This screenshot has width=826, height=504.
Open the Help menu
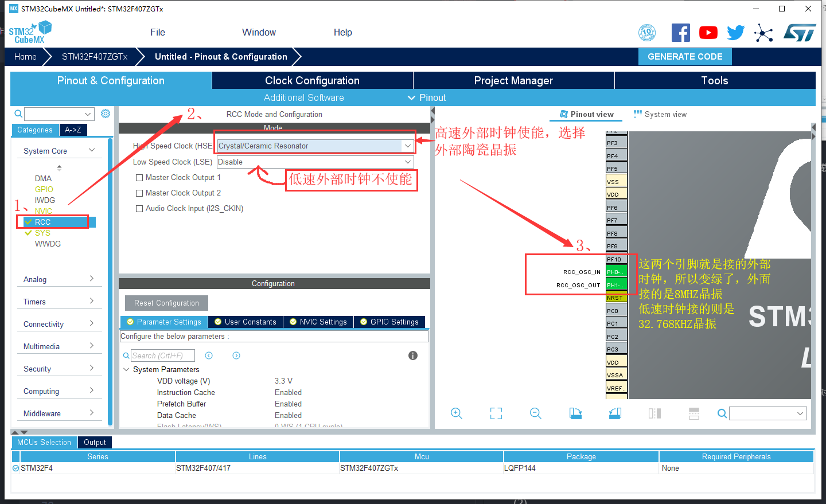pos(343,33)
